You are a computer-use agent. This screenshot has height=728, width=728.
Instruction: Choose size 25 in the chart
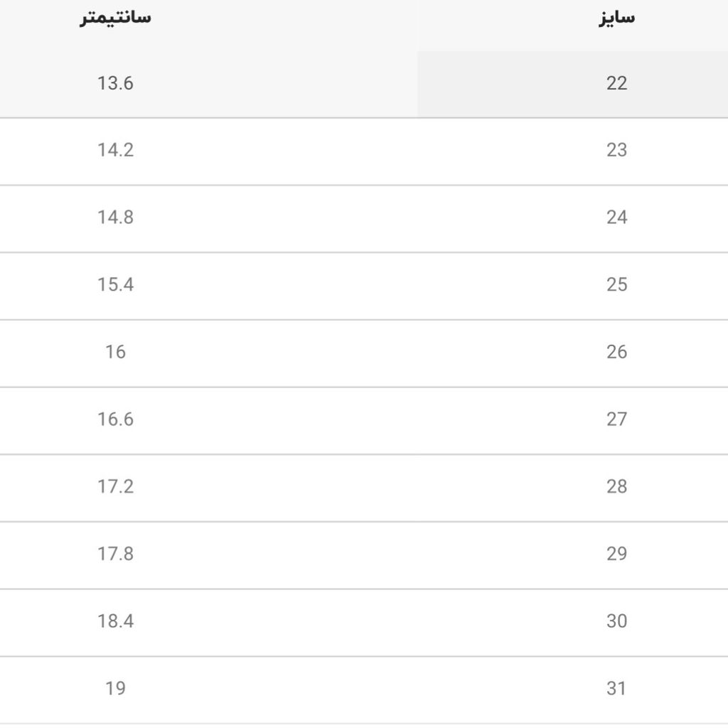point(616,285)
